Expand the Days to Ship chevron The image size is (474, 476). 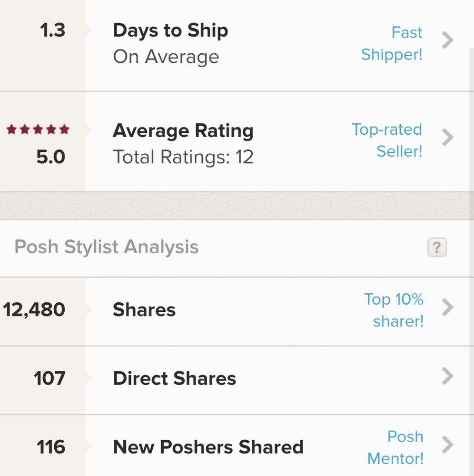tap(447, 41)
